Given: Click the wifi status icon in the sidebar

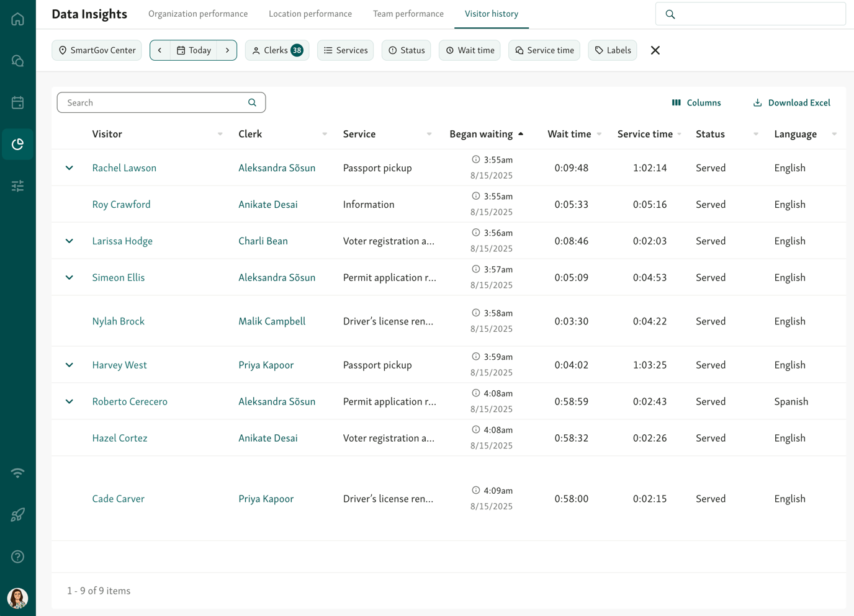Looking at the screenshot, I should [x=17, y=472].
